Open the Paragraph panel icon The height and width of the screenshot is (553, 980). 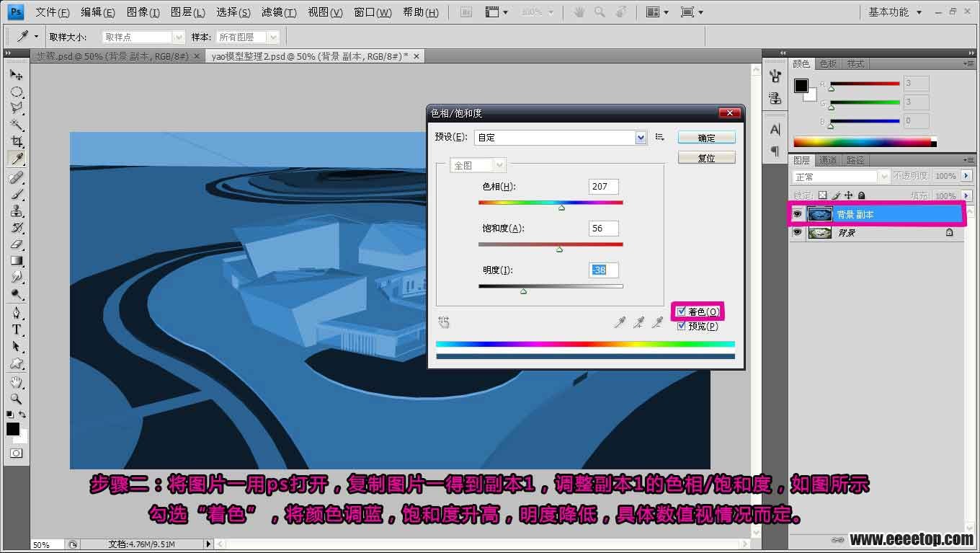click(775, 151)
